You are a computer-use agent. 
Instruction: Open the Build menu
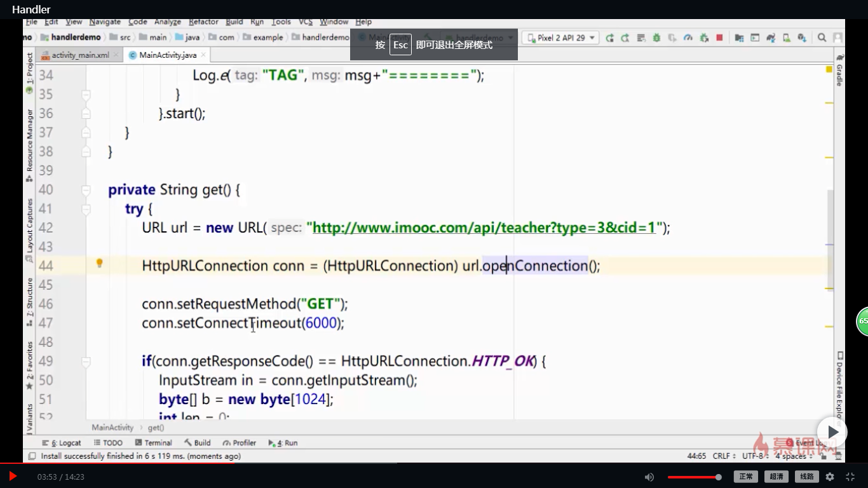click(x=234, y=22)
